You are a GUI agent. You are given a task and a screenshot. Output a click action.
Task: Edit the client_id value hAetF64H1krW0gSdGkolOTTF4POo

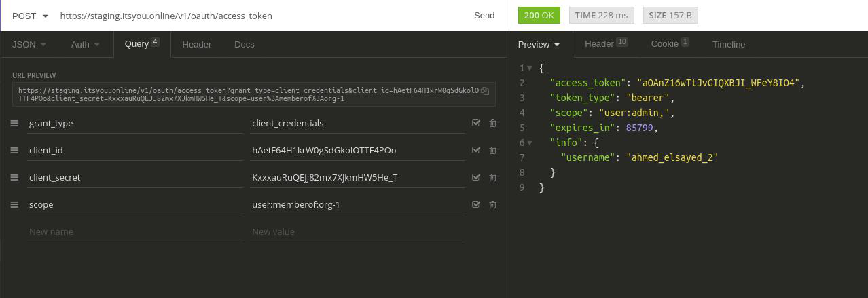[357, 150]
